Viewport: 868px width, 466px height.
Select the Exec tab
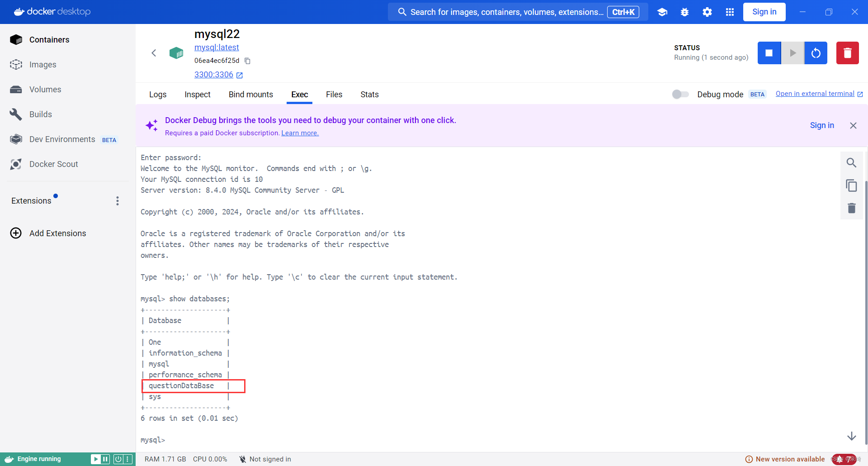coord(300,95)
